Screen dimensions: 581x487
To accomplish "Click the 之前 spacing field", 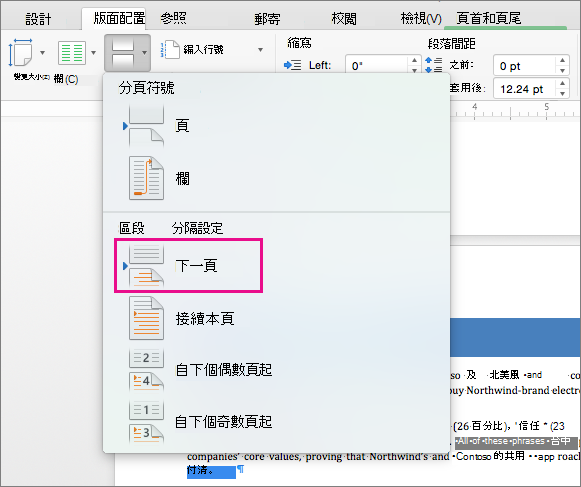I will tap(524, 66).
